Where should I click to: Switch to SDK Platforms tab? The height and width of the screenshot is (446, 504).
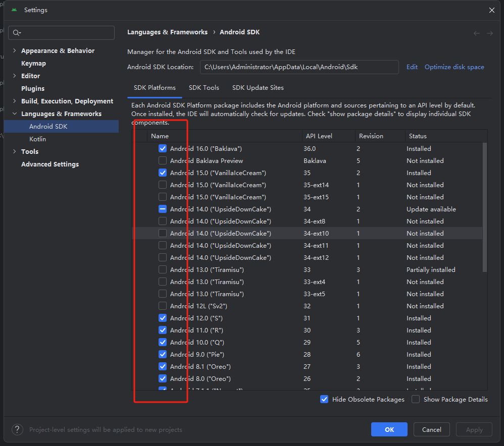click(x=155, y=88)
